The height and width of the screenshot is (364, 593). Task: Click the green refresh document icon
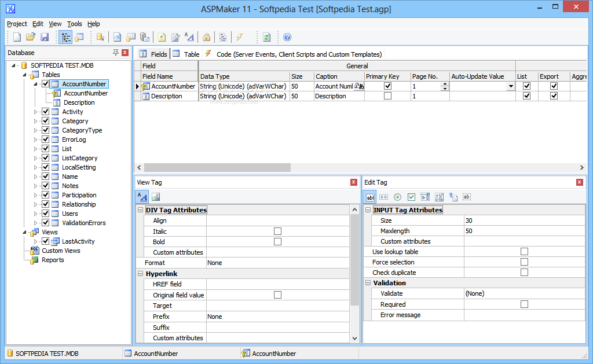click(266, 37)
